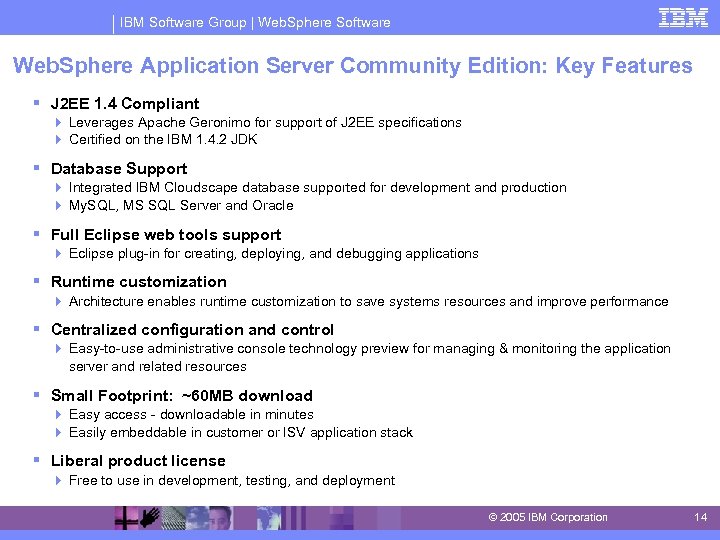The width and height of the screenshot is (720, 540).
Task: Click the heading "J2EE 1.4 Compliant"
Action: click(x=125, y=104)
